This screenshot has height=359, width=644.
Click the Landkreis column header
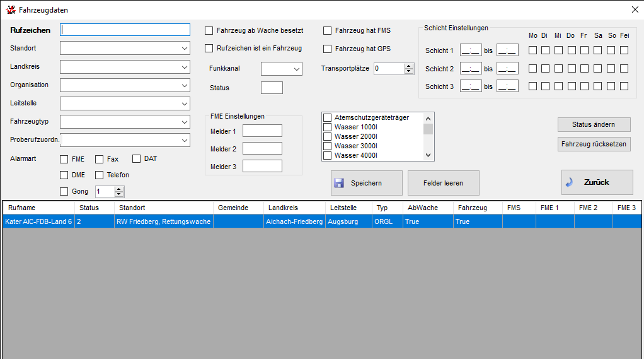point(294,208)
